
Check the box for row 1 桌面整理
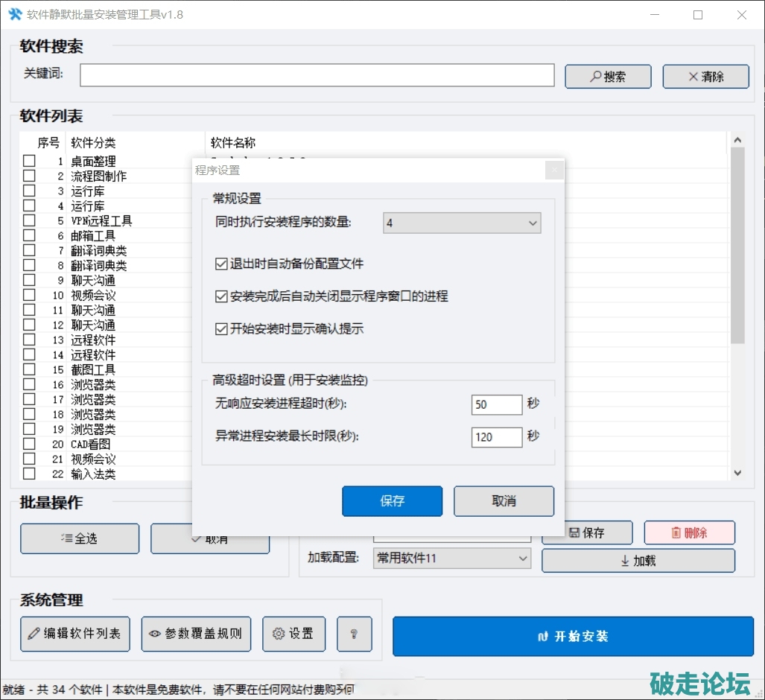coord(29,161)
